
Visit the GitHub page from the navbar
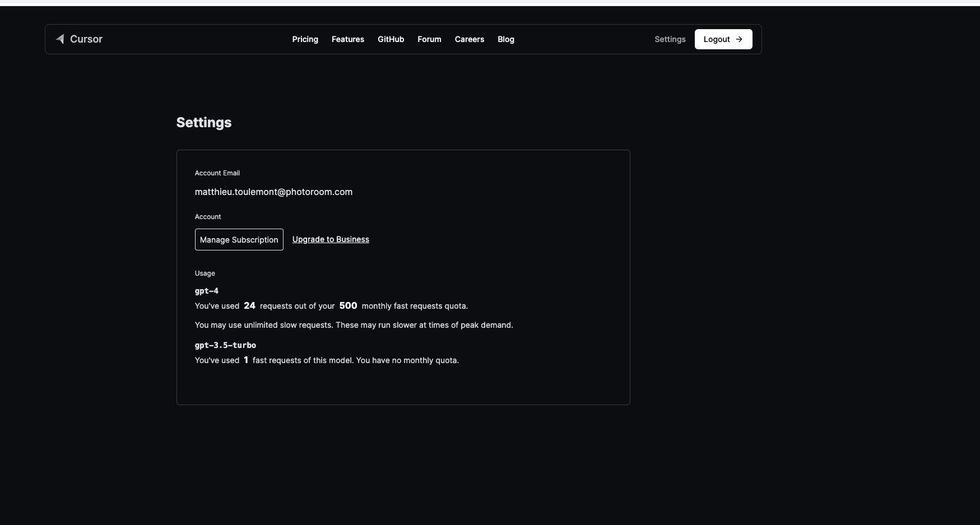click(x=391, y=39)
